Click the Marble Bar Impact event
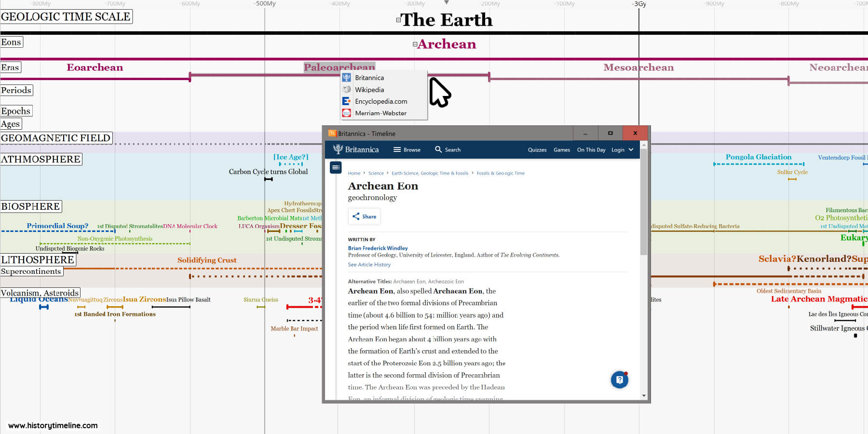The width and height of the screenshot is (868, 434). 294,329
